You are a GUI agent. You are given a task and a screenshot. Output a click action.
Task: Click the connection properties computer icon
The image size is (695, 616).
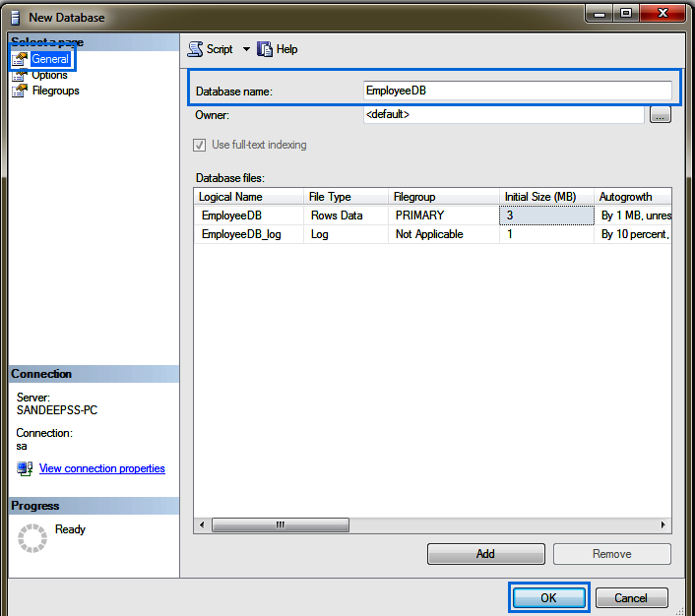tap(25, 468)
